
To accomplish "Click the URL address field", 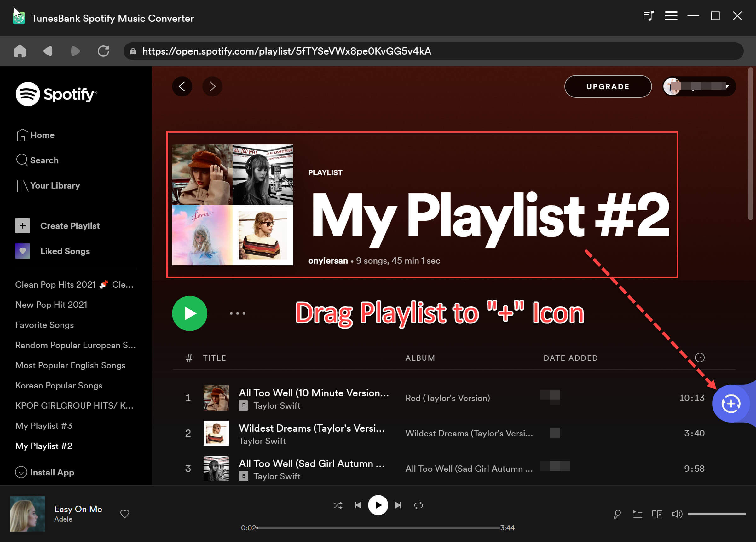I will click(433, 51).
